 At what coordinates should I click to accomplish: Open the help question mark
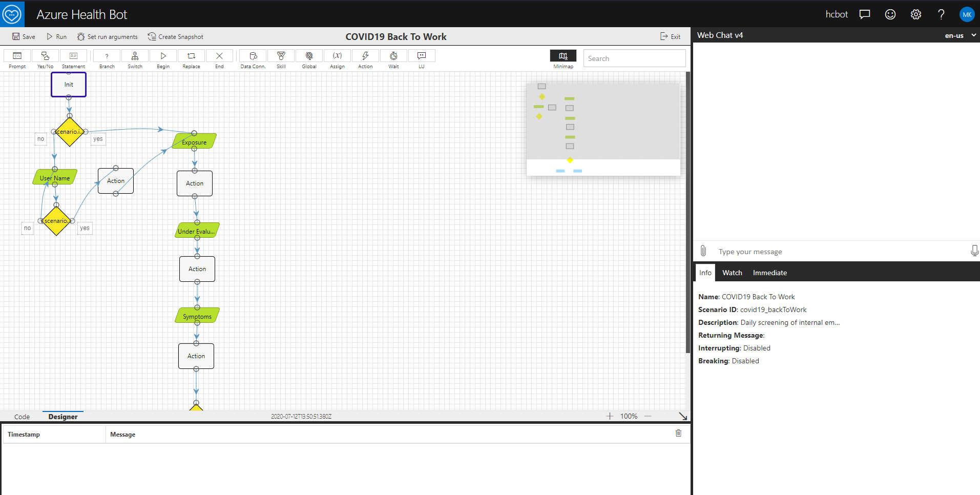pyautogui.click(x=941, y=14)
